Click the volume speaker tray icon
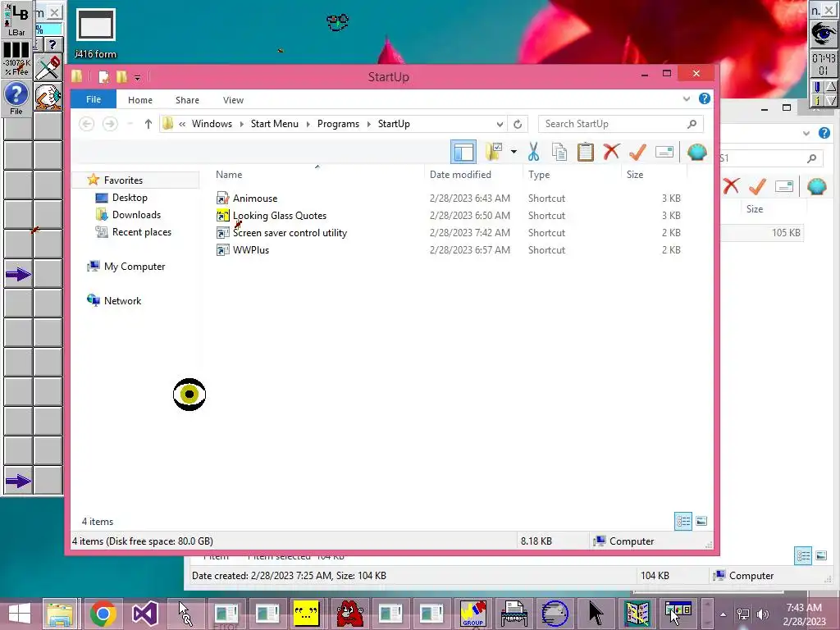The image size is (840, 630). pos(762,614)
